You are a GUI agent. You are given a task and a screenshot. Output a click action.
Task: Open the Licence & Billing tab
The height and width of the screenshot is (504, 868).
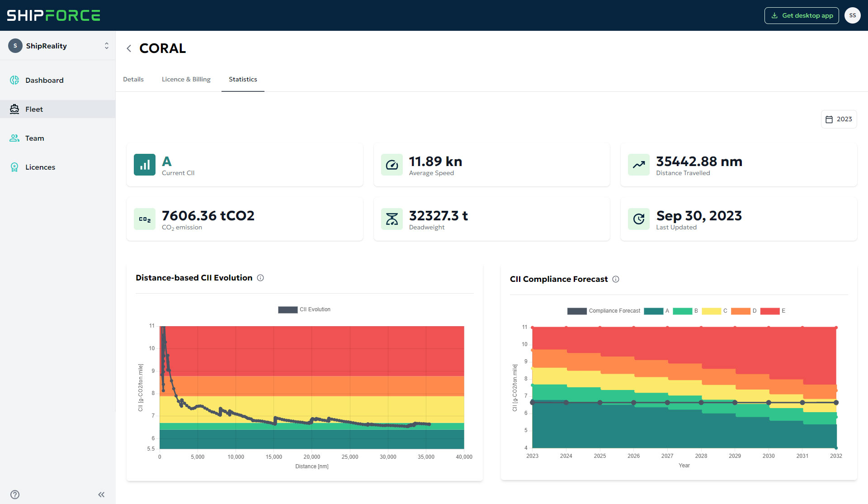click(186, 79)
